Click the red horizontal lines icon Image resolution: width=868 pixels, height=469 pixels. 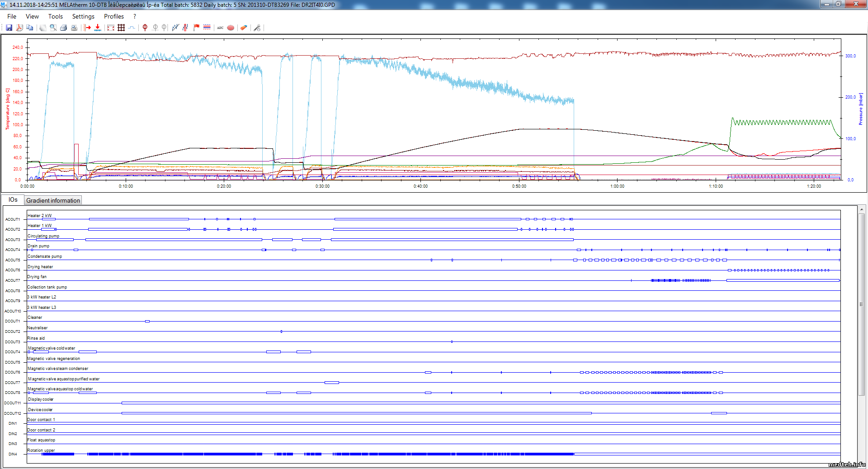(207, 28)
